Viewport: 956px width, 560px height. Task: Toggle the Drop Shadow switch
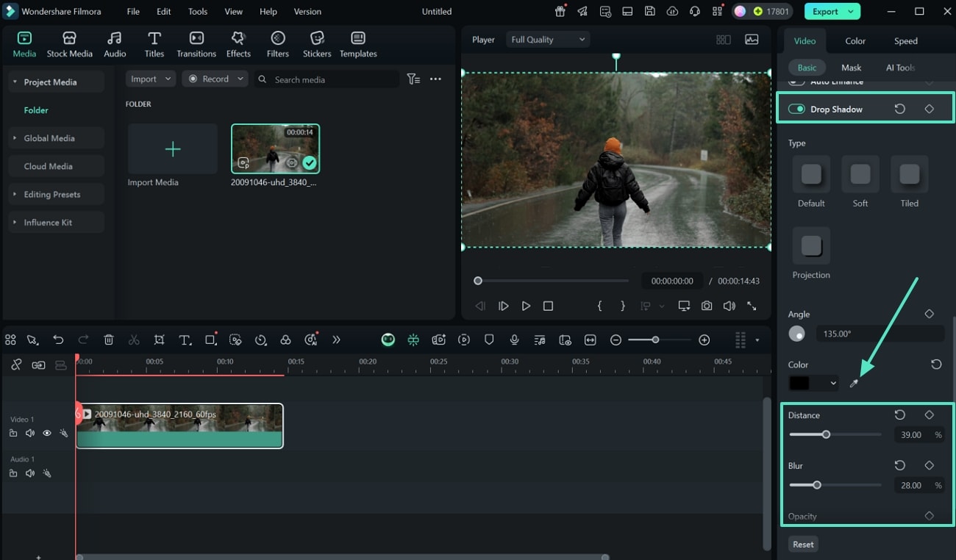(x=796, y=109)
